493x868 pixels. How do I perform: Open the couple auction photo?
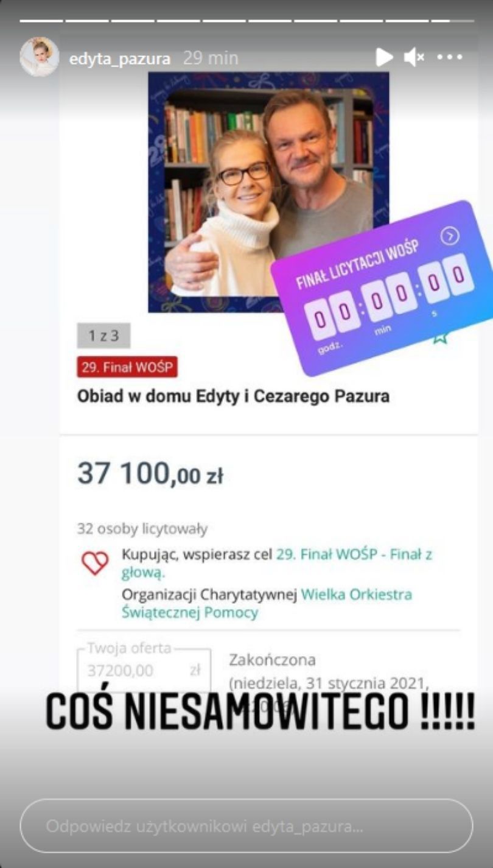tap(268, 192)
